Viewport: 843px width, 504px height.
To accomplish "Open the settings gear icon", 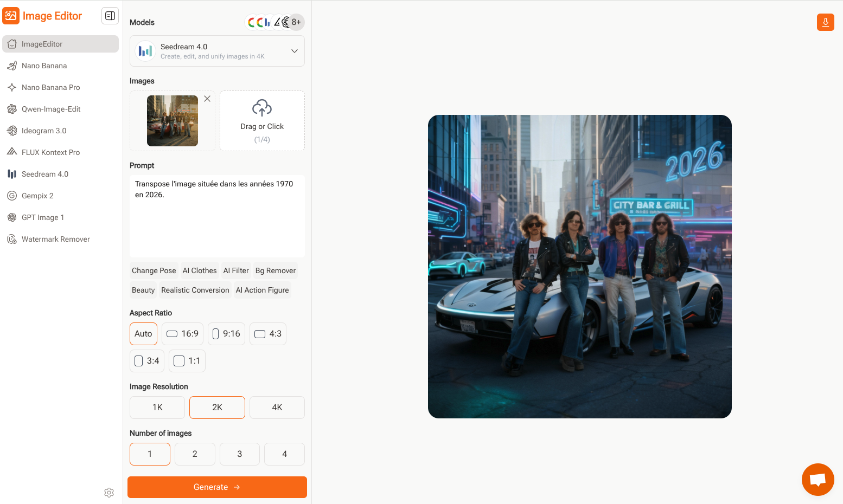I will (x=109, y=493).
